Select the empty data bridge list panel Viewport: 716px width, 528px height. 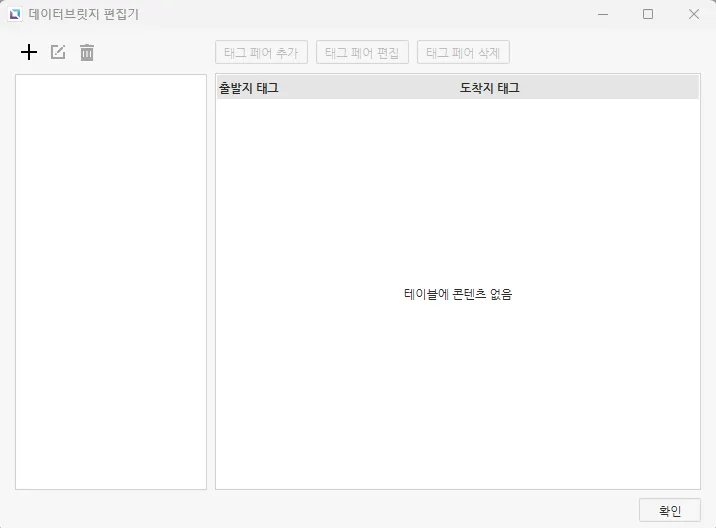click(x=110, y=281)
